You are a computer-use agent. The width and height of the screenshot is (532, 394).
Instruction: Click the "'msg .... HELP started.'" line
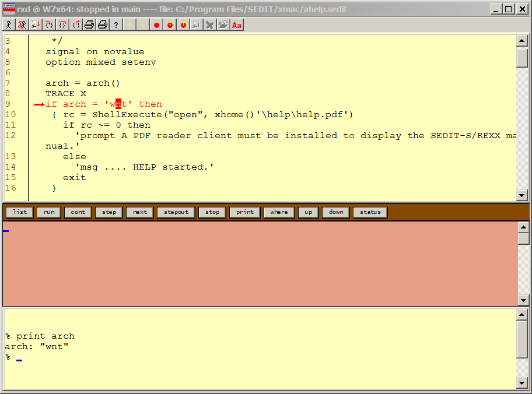pos(145,167)
